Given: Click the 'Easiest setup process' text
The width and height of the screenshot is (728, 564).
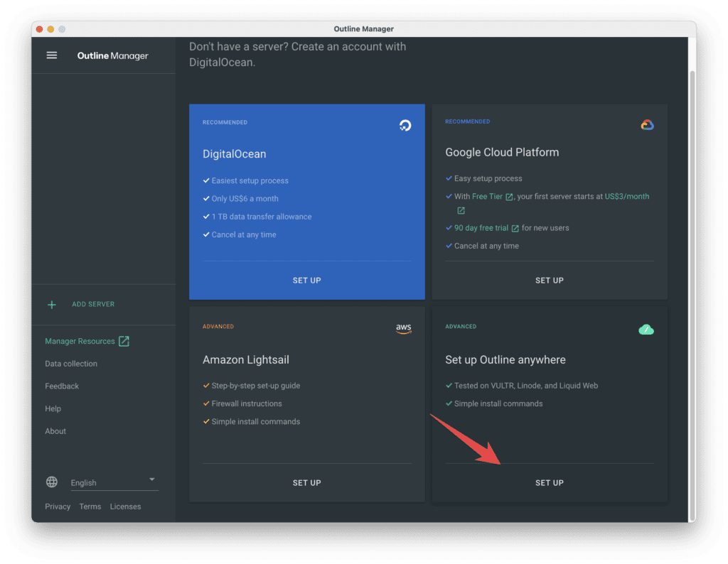Looking at the screenshot, I should click(250, 181).
